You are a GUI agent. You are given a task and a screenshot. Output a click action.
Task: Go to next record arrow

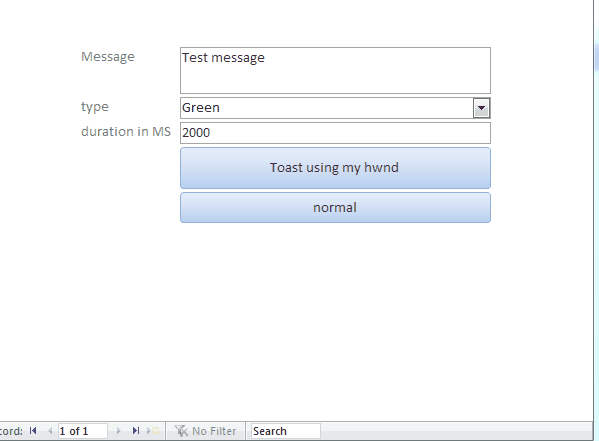tap(118, 431)
